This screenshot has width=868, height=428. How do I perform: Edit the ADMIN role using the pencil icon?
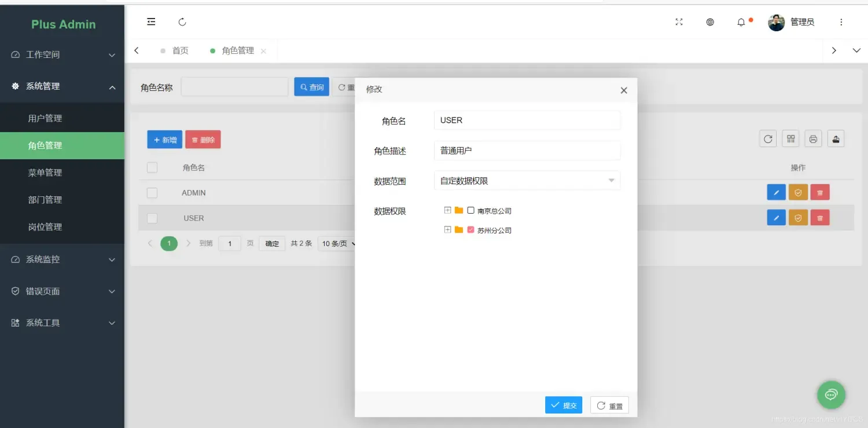coord(776,192)
